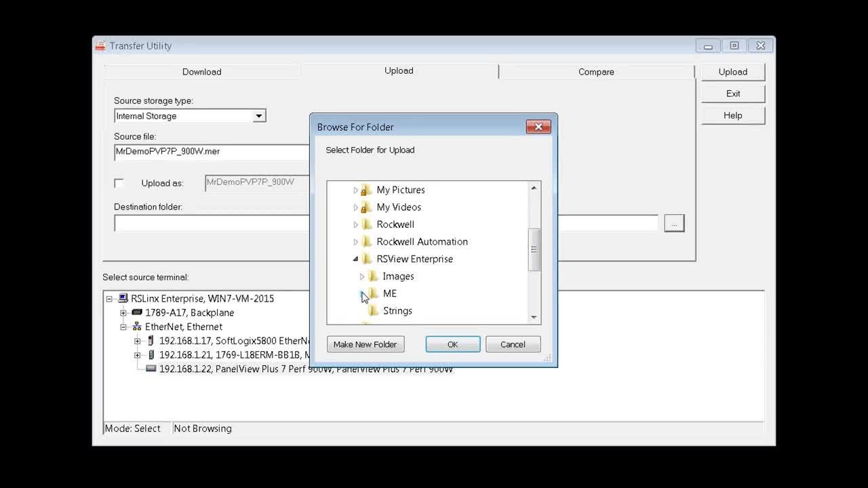Click the ME folder icon

373,293
